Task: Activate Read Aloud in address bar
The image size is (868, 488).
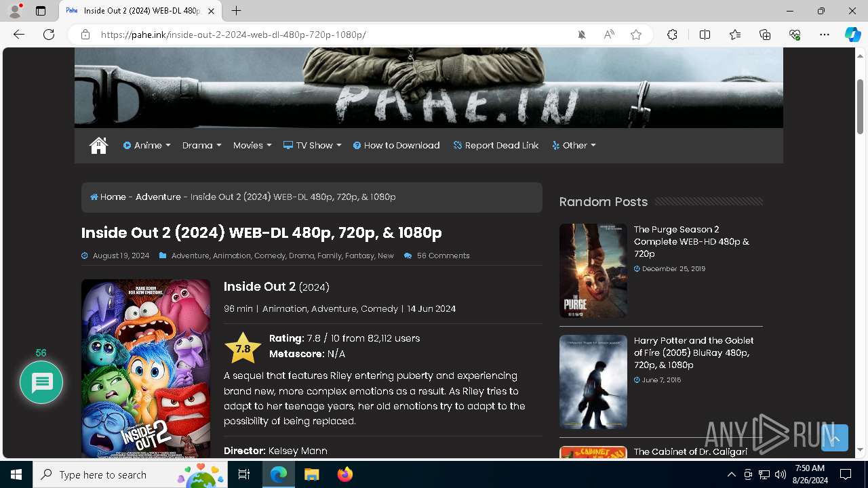Action: click(x=609, y=35)
